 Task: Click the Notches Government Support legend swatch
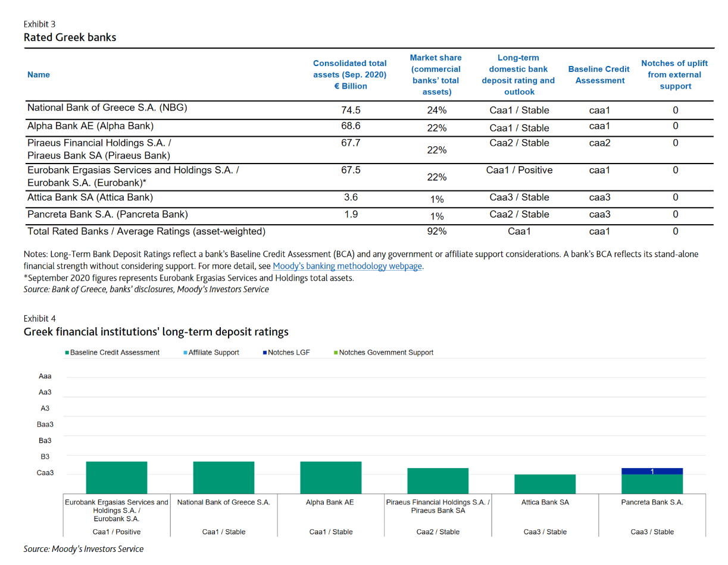pyautogui.click(x=336, y=353)
